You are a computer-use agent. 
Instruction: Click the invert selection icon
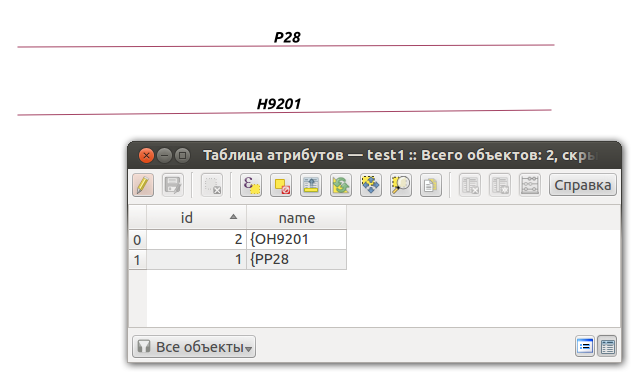click(x=341, y=185)
